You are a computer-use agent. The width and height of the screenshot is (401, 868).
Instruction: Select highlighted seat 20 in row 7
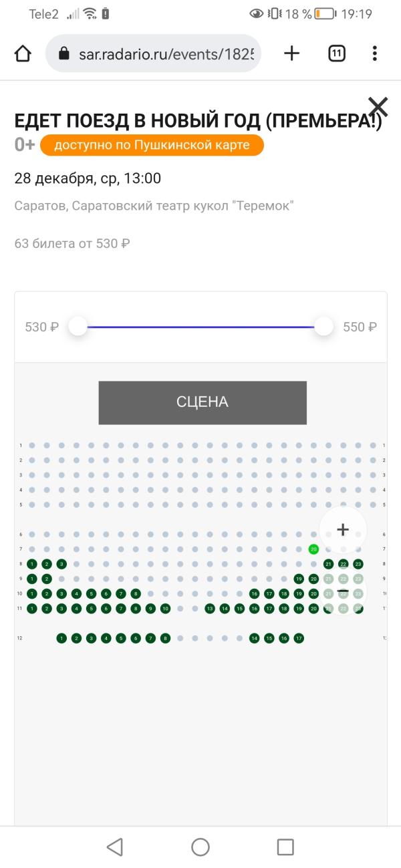[x=313, y=549]
